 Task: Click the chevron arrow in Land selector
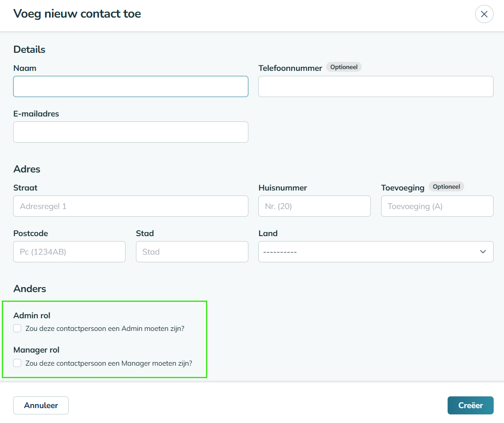483,251
